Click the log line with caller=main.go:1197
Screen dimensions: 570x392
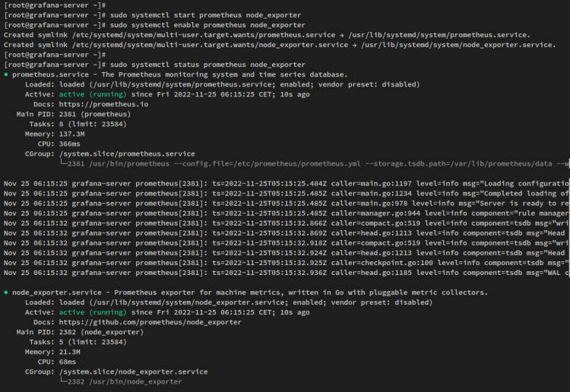287,184
